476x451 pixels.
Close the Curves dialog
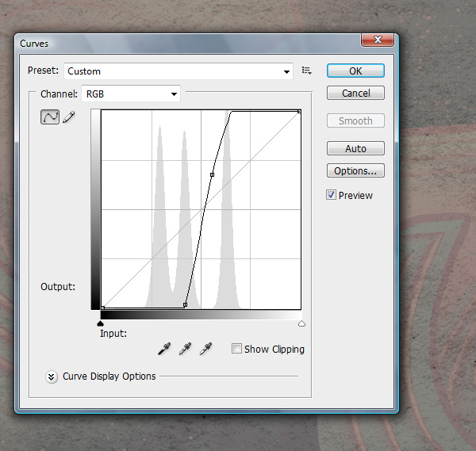(378, 40)
